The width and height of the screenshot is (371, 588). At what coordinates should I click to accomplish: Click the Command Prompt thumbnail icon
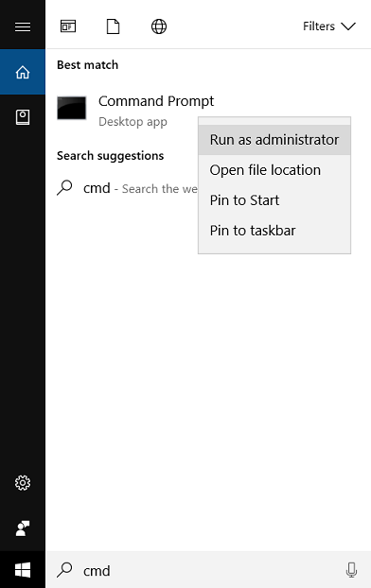tap(71, 108)
